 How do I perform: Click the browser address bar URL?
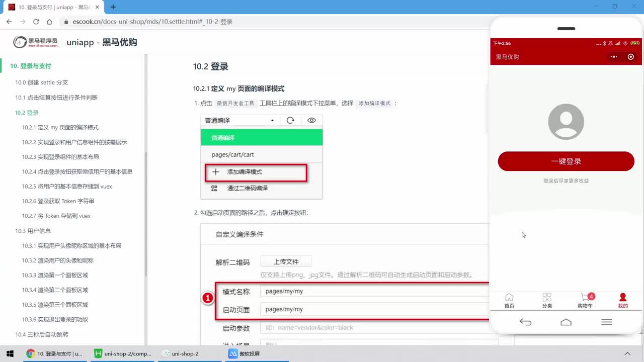click(x=152, y=22)
